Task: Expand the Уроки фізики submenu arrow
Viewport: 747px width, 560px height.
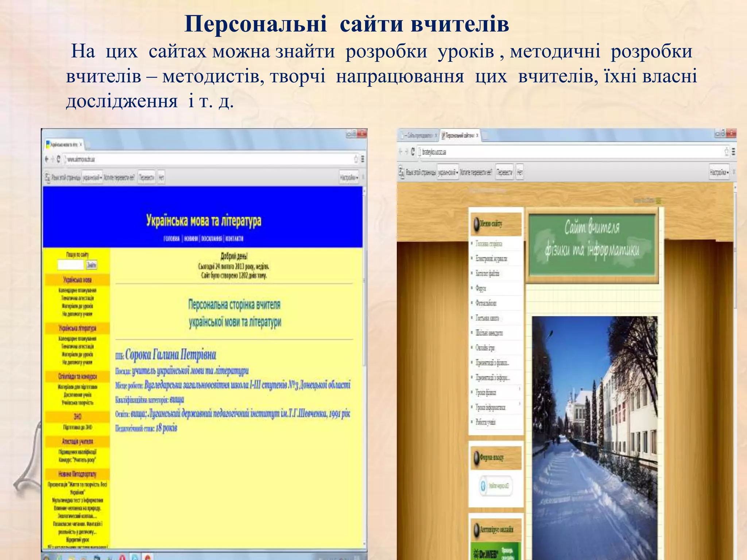Action: tap(519, 389)
